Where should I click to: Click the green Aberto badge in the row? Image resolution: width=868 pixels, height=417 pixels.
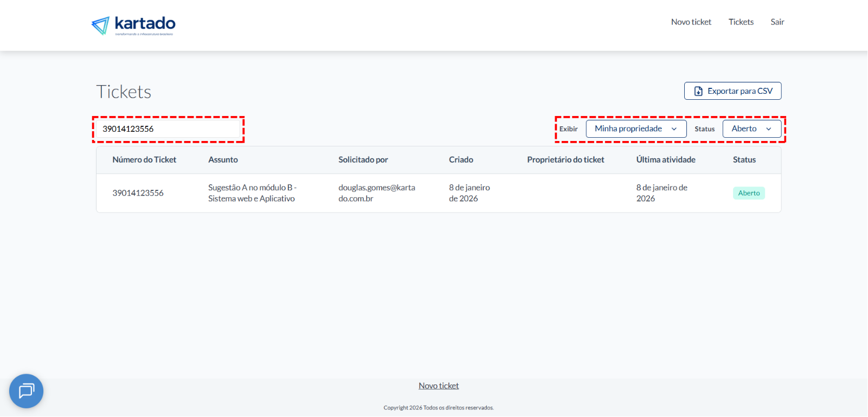click(x=749, y=193)
